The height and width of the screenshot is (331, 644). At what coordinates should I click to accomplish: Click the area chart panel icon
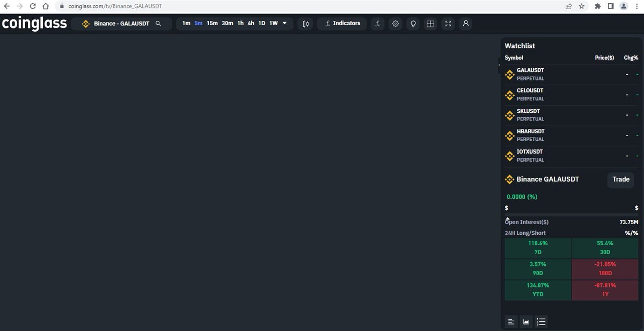(526, 322)
